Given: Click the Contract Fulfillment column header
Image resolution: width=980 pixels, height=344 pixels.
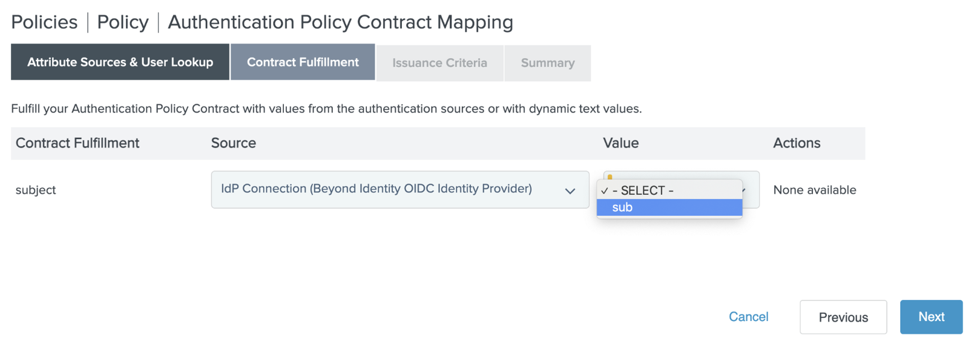Looking at the screenshot, I should (x=77, y=143).
